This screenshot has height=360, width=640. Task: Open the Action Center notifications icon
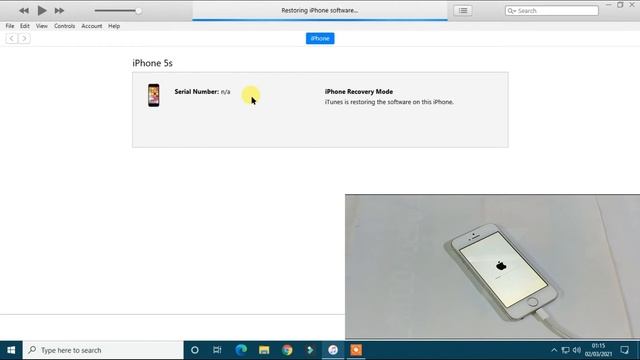(624, 350)
